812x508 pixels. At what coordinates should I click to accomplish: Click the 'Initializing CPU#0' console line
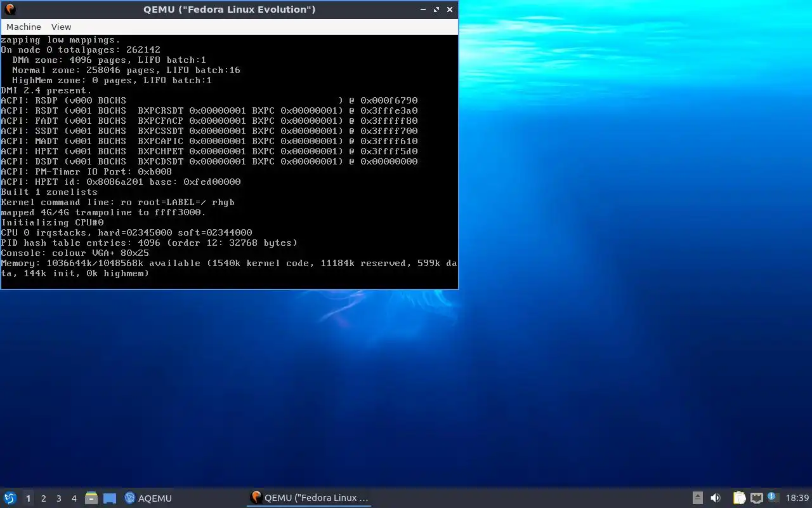[52, 222]
